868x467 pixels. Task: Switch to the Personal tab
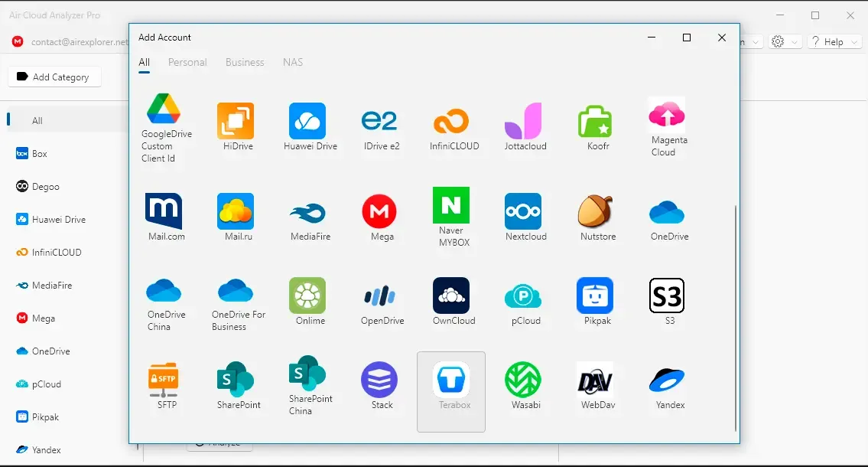pos(187,63)
